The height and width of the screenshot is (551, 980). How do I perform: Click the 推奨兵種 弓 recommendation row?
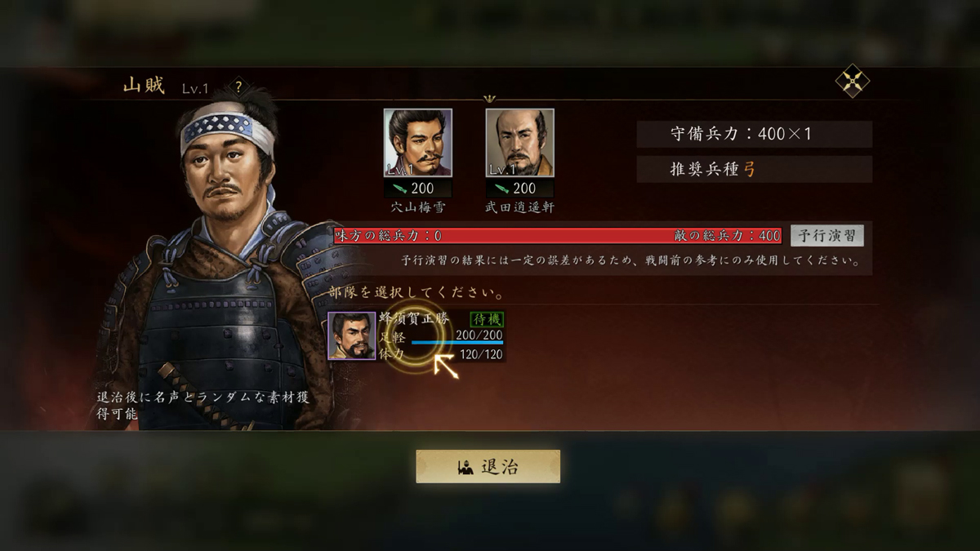click(x=755, y=169)
